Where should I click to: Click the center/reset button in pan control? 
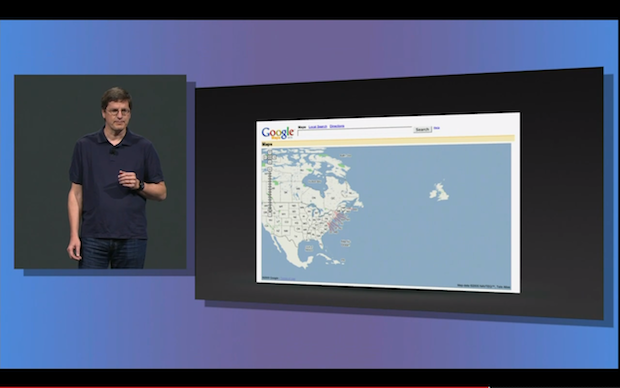270,157
